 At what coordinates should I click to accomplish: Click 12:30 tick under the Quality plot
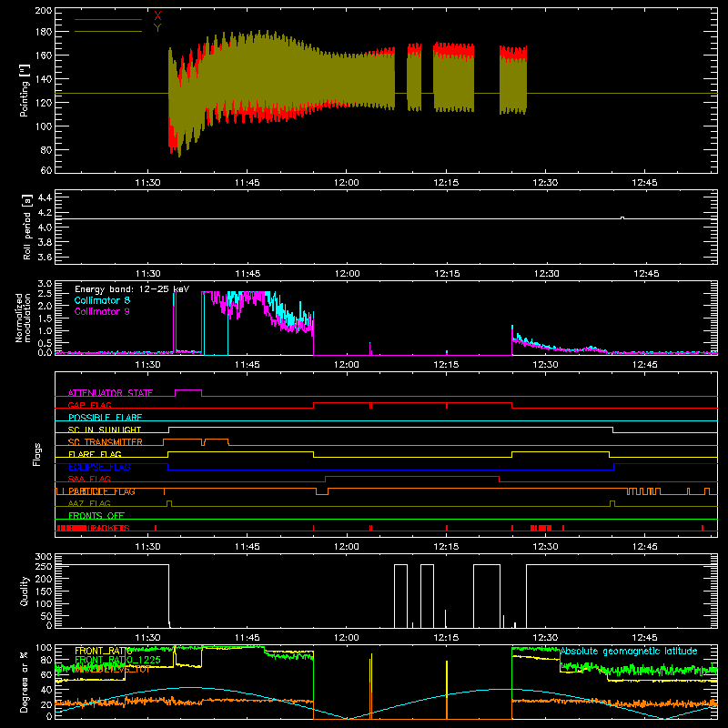point(545,638)
